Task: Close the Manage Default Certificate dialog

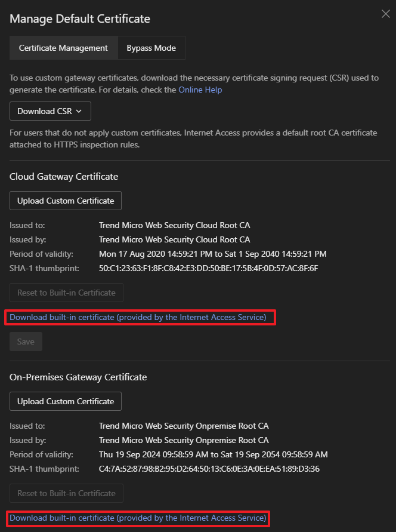Action: tap(385, 14)
